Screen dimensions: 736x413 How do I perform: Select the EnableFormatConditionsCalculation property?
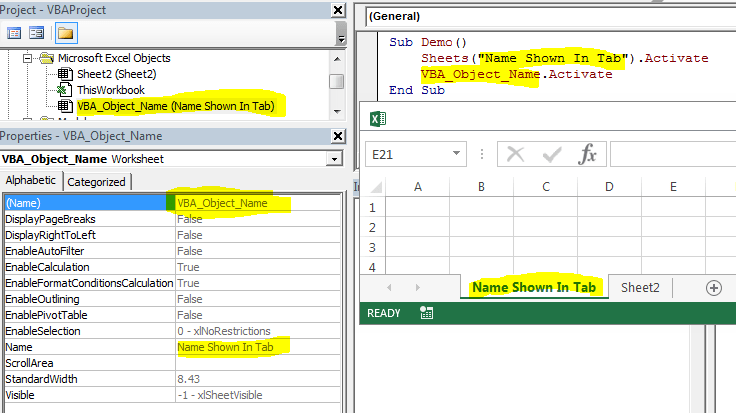[x=89, y=283]
